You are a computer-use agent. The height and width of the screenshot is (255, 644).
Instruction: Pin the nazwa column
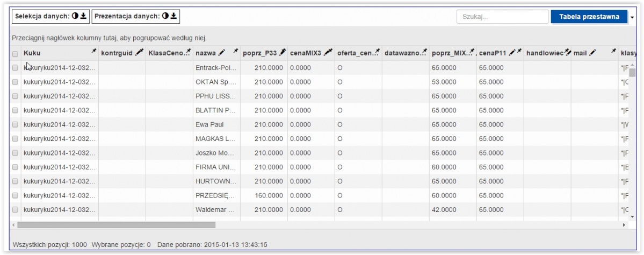tap(235, 51)
